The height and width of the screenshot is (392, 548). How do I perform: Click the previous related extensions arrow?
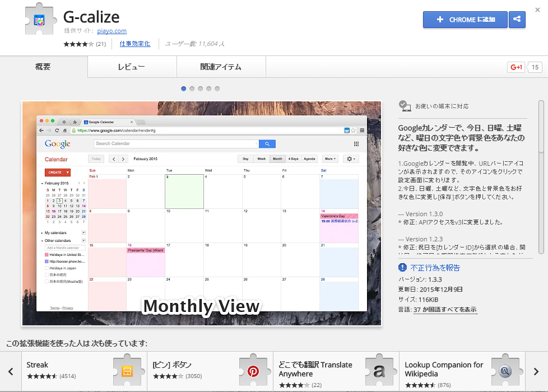pos(11,372)
